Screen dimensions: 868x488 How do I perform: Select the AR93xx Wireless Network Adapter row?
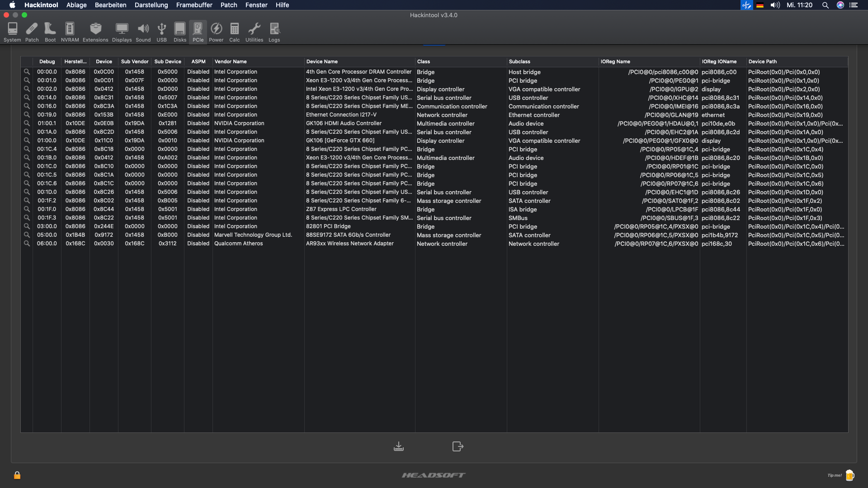[349, 244]
